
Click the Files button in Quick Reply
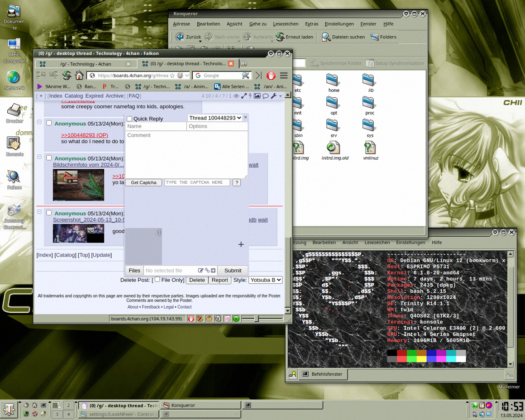(134, 271)
